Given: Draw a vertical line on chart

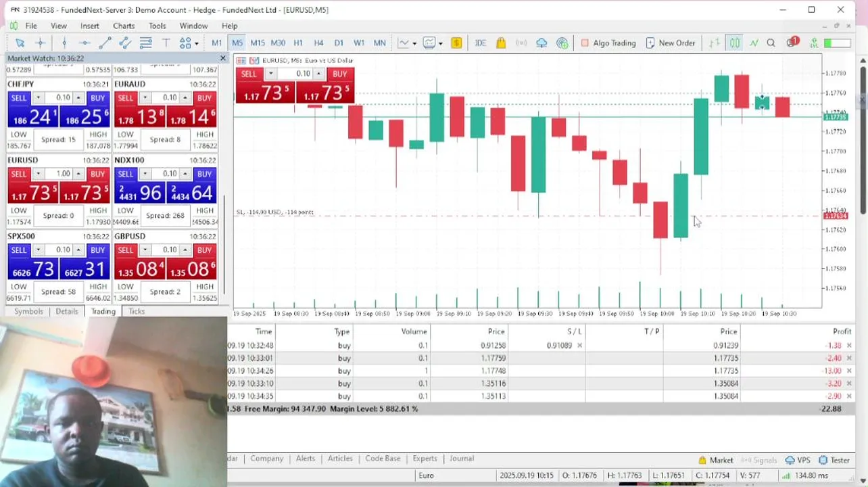Looking at the screenshot, I should 64,43.
